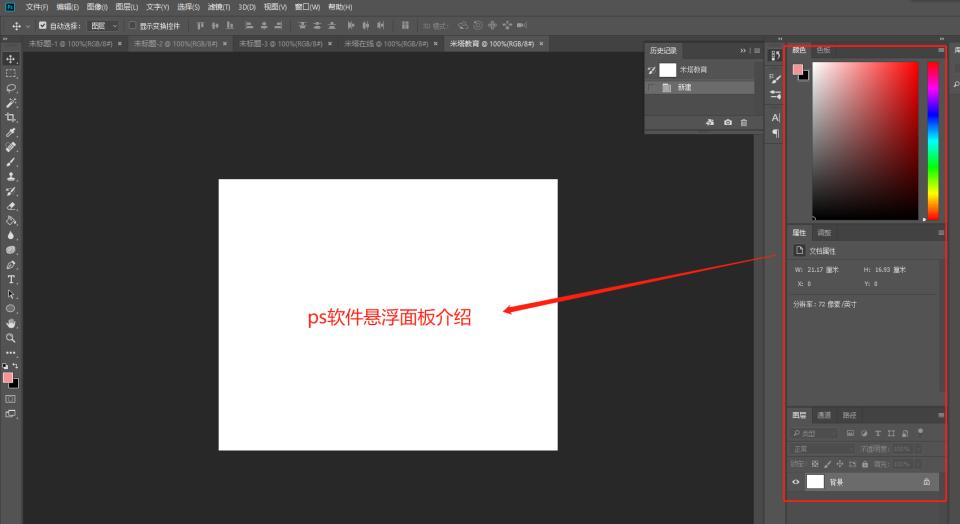Open collapsed Brush Settings panel icon
Viewport: 960px width, 524px height.
pyautogui.click(x=776, y=78)
